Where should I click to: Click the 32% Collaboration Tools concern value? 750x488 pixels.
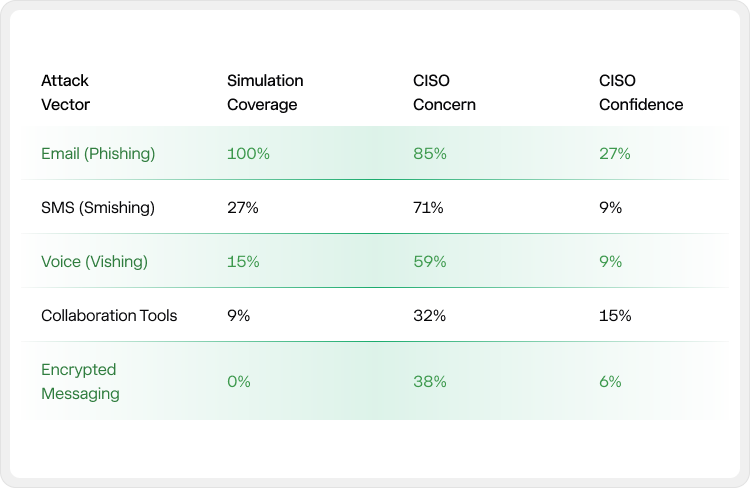tap(430, 316)
